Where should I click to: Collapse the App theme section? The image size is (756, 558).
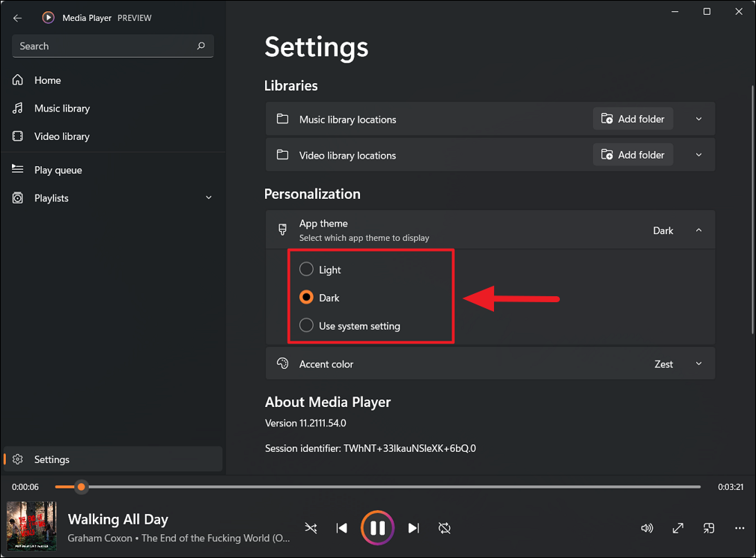(x=698, y=230)
